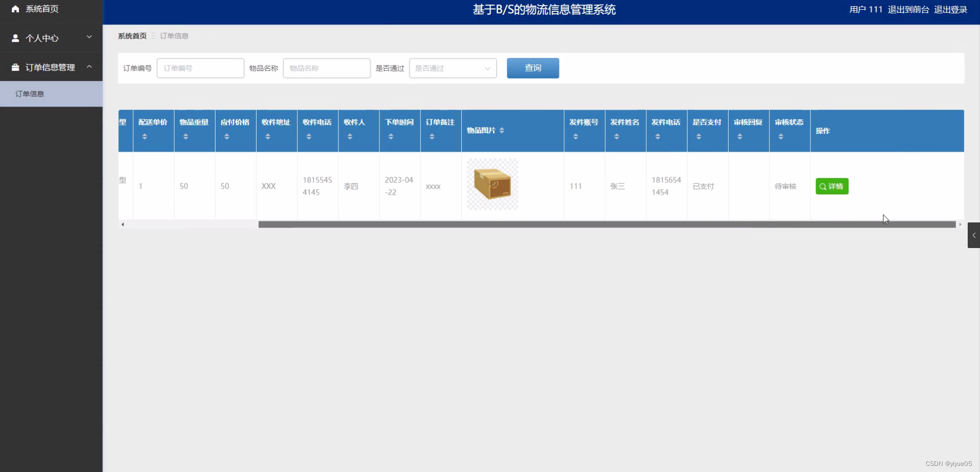Open the 订单信息管理 menu label
Viewport: 980px width, 472px height.
[50, 67]
